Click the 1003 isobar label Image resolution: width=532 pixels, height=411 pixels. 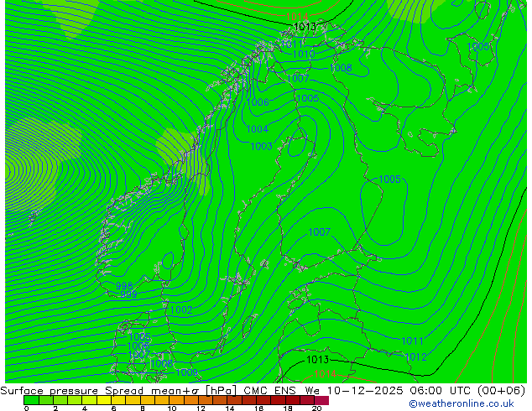click(261, 147)
